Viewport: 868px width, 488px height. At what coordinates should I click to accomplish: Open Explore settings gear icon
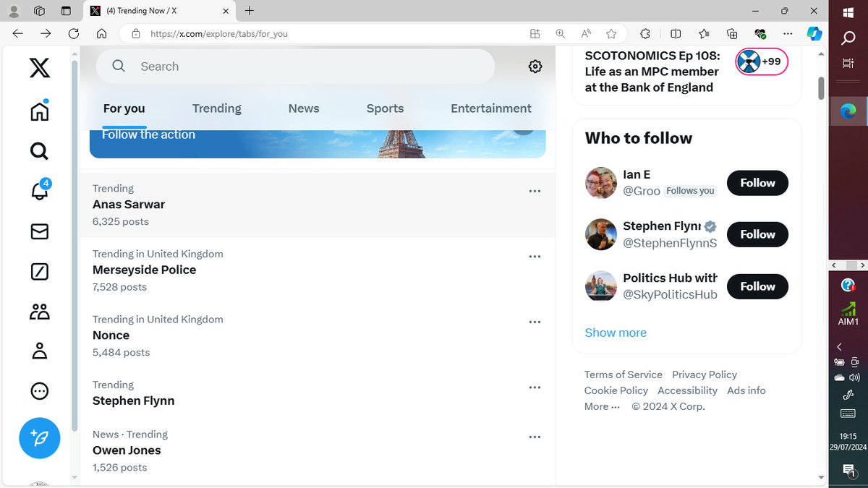[535, 67]
